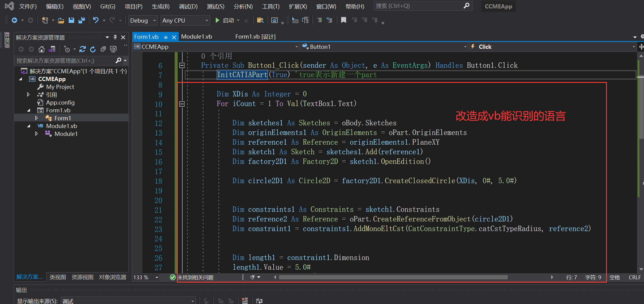Close the Solution Explorer panel
Image resolution: width=644 pixels, height=304 pixels.
pyautogui.click(x=123, y=37)
